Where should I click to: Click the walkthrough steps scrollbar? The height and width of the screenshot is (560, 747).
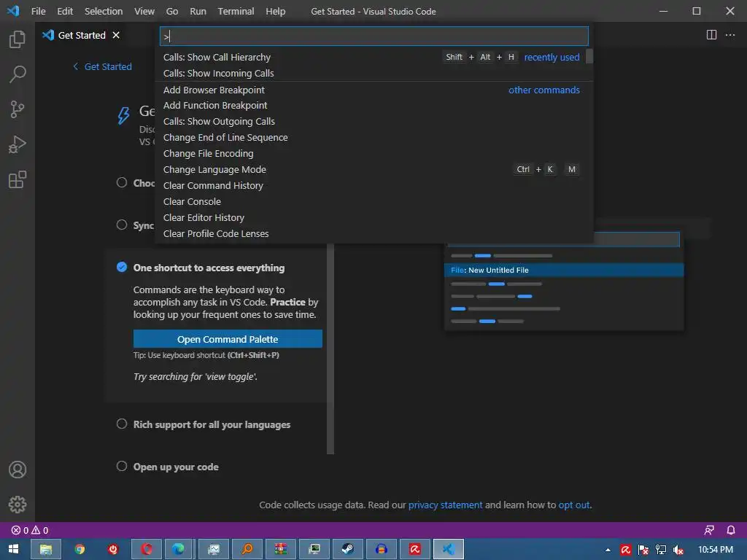coord(330,349)
